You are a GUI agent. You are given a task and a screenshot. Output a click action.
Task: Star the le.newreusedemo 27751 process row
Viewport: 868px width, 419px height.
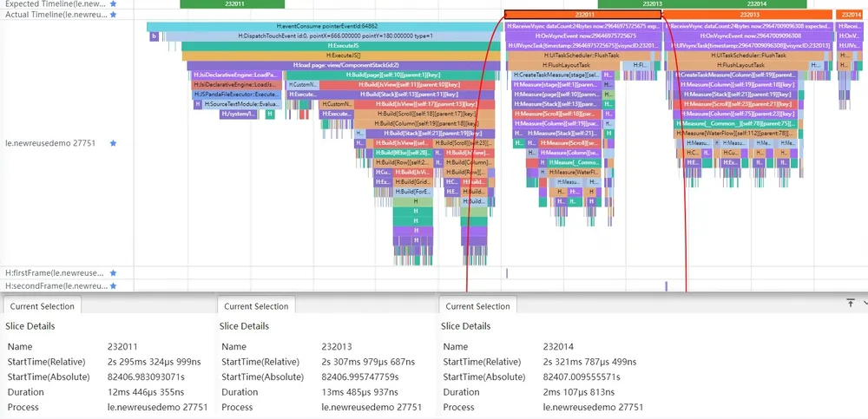click(x=113, y=143)
